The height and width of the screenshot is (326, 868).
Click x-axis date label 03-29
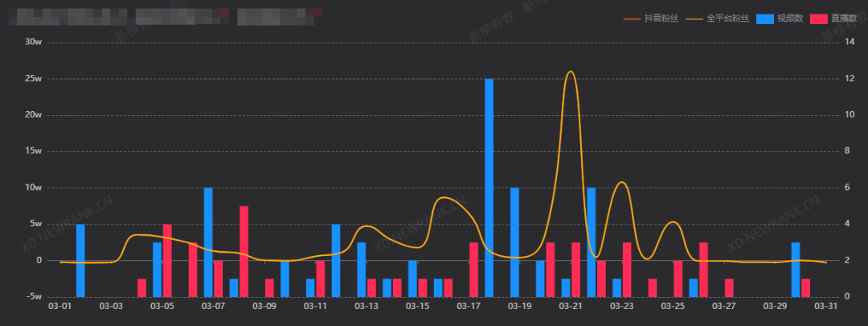(775, 306)
